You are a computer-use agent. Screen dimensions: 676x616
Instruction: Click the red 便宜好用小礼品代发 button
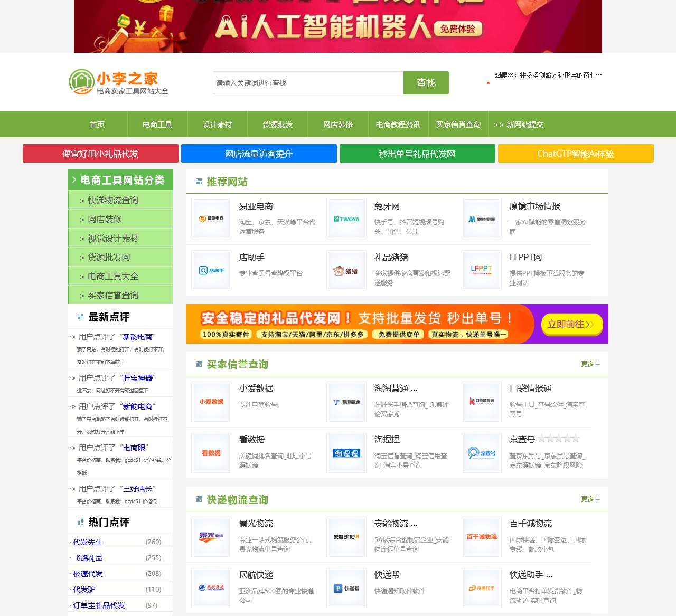click(x=100, y=154)
